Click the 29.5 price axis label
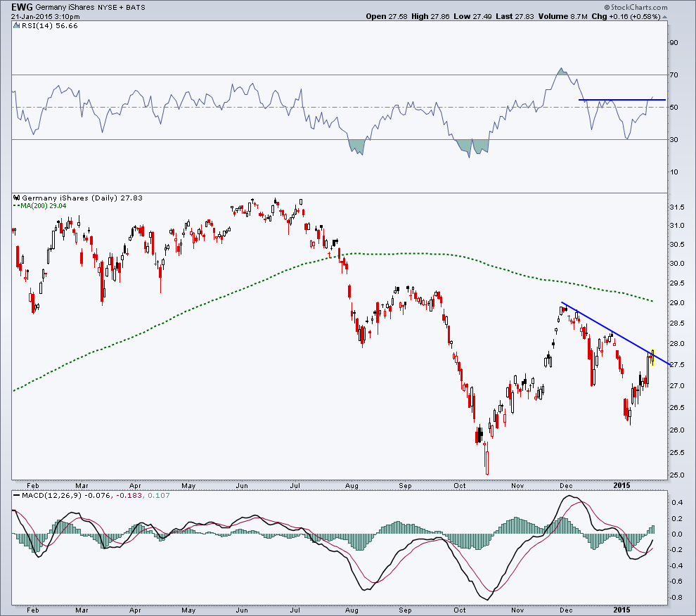 [x=677, y=283]
